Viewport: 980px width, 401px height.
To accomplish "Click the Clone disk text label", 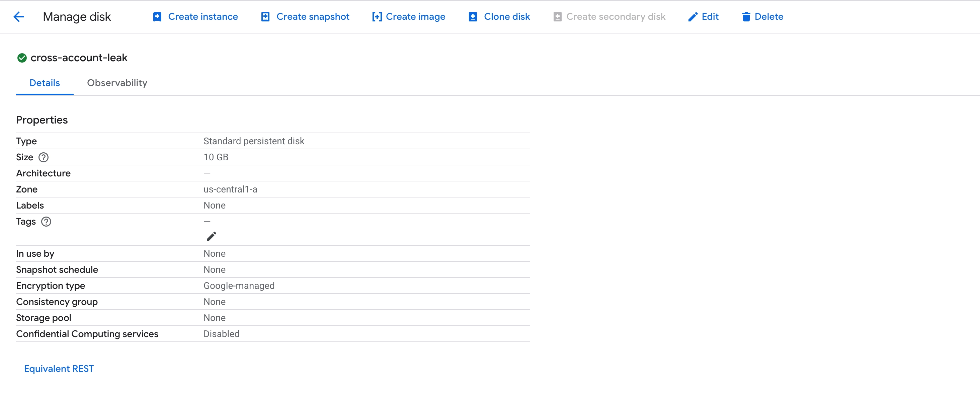I will [506, 17].
